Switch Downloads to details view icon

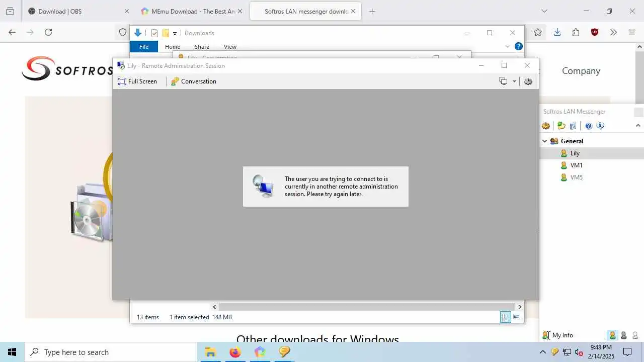tap(506, 317)
